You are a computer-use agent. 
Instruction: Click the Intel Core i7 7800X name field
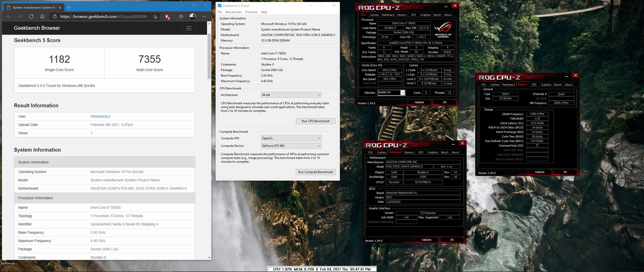(404, 23)
